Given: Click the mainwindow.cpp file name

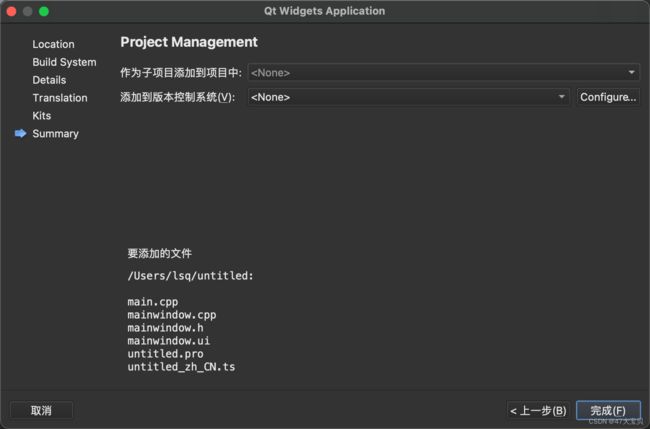Looking at the screenshot, I should coord(172,315).
